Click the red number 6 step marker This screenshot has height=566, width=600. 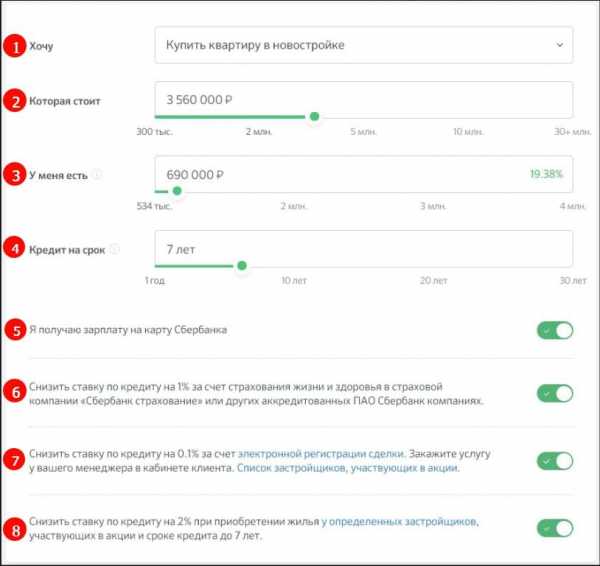(13, 393)
